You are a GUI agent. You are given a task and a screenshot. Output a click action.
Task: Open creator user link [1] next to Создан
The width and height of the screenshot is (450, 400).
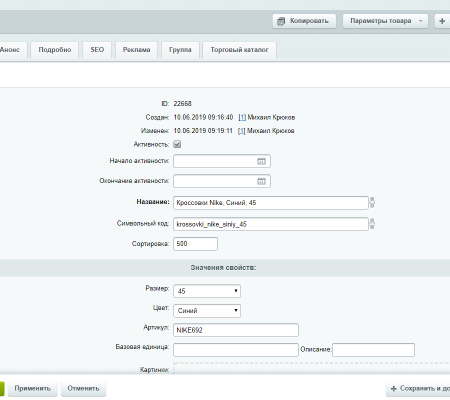tap(242, 117)
